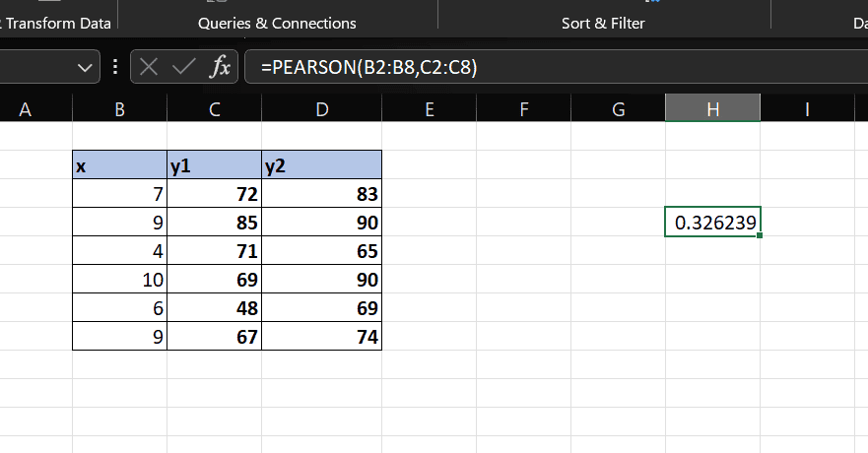
Task: Click the cell showing 0.326239
Action: pos(713,222)
